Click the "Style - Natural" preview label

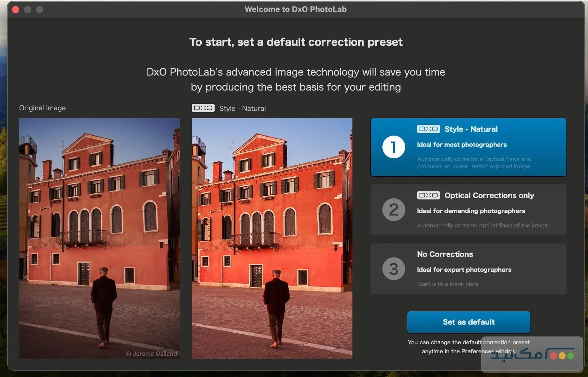click(x=243, y=108)
